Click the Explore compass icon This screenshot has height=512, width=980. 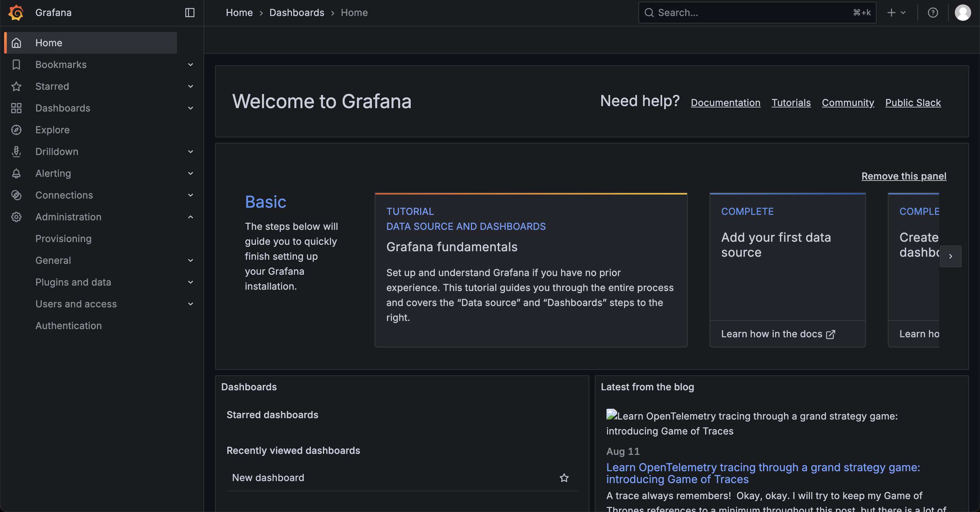coord(16,130)
